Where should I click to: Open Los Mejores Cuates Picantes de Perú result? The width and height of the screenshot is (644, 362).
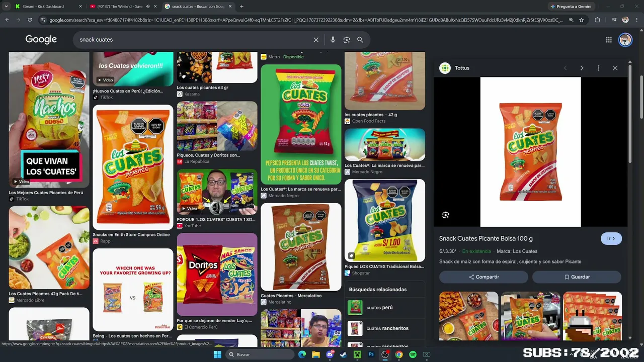[x=49, y=120]
